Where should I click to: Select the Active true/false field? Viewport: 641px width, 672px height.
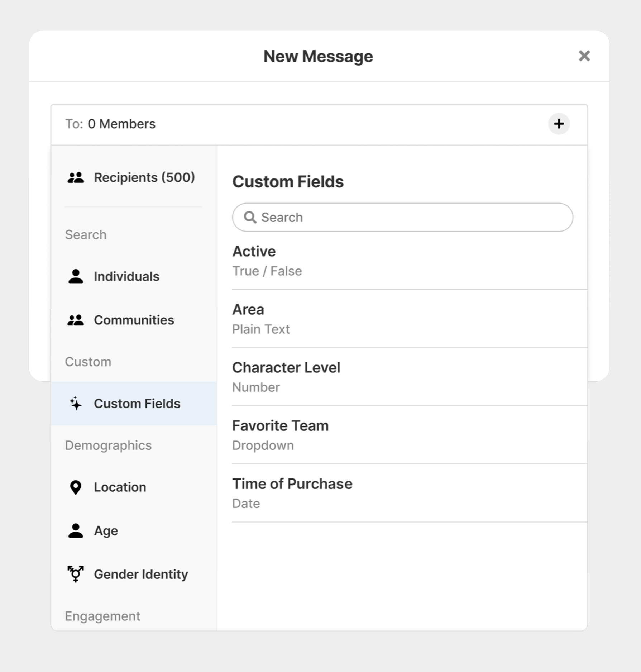[x=408, y=261]
